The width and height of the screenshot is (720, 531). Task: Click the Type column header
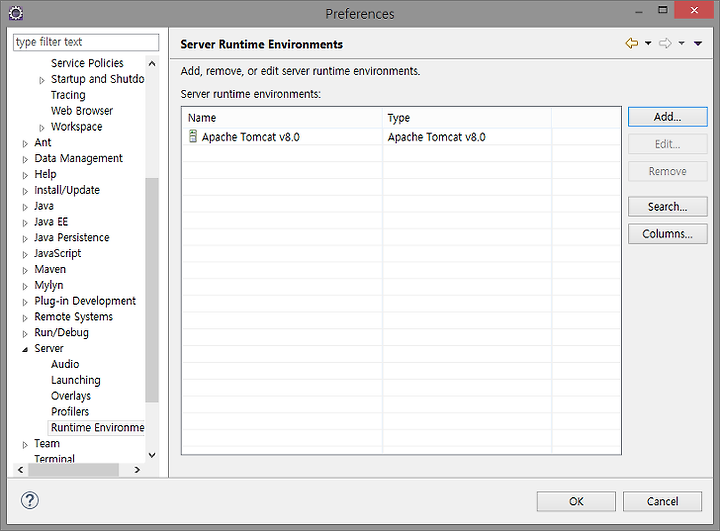click(x=467, y=118)
